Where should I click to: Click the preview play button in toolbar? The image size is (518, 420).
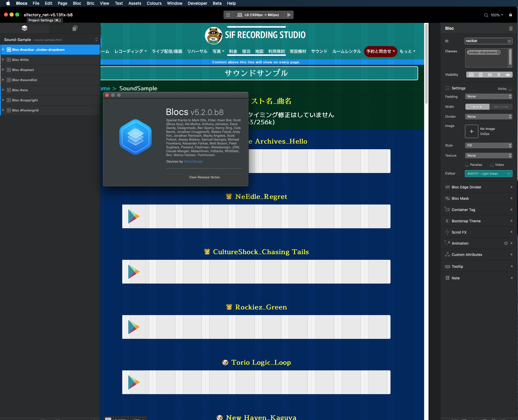(x=289, y=15)
